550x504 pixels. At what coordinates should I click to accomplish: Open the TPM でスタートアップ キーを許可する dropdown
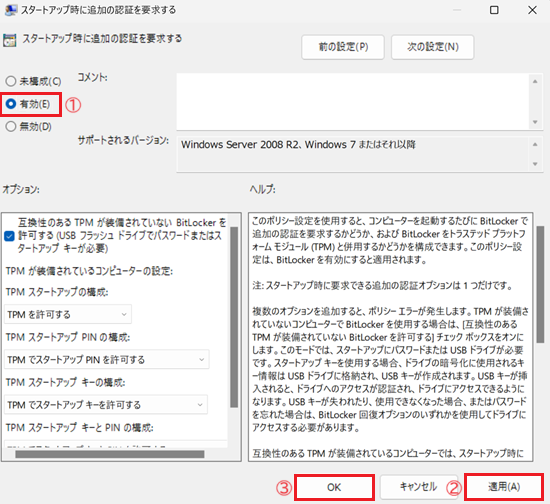106,405
